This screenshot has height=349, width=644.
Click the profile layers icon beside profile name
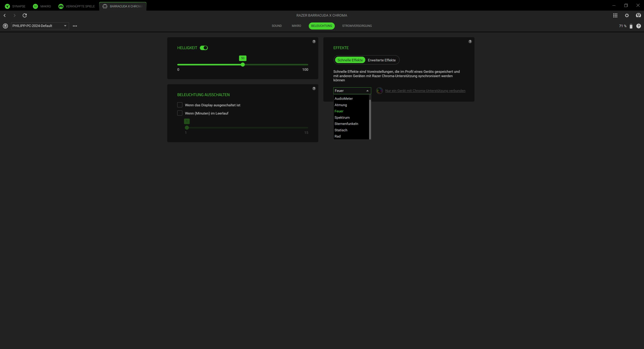(x=5, y=26)
